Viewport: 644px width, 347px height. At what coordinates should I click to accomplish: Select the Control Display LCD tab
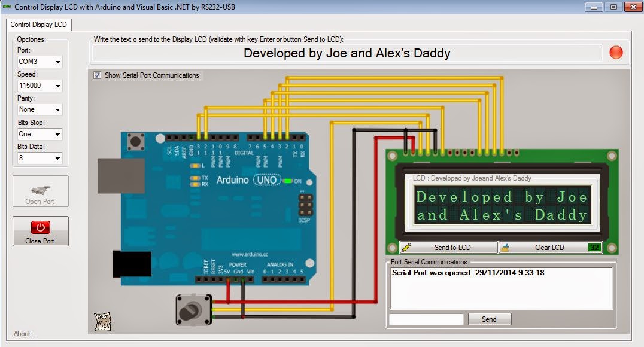tap(40, 25)
